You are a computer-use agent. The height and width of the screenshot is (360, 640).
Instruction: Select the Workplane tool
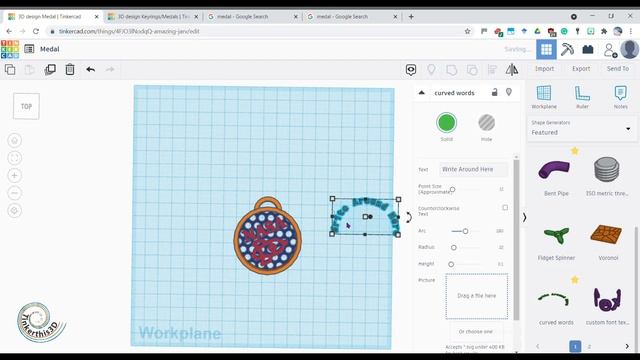(544, 97)
